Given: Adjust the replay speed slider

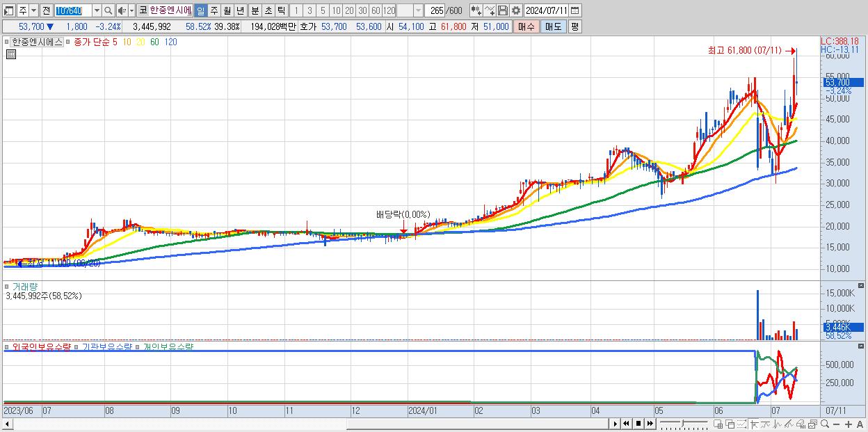Looking at the screenshot, I should [x=684, y=424].
